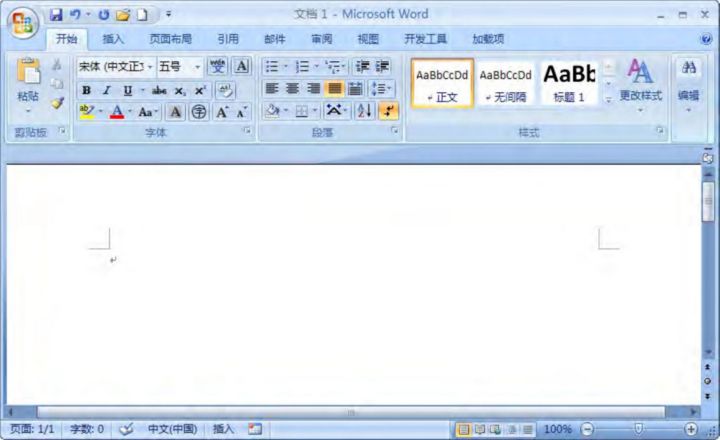Open Font dialog launcher in 字体 group
Screen dimensions: 720x440
pyautogui.click(x=247, y=131)
